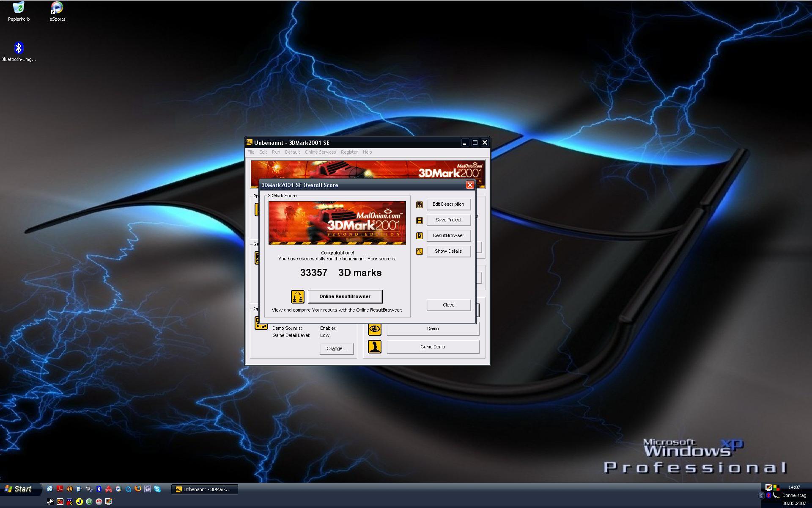Click the Windows Media Player quick launch icon
This screenshot has width=812, height=508.
point(118,489)
